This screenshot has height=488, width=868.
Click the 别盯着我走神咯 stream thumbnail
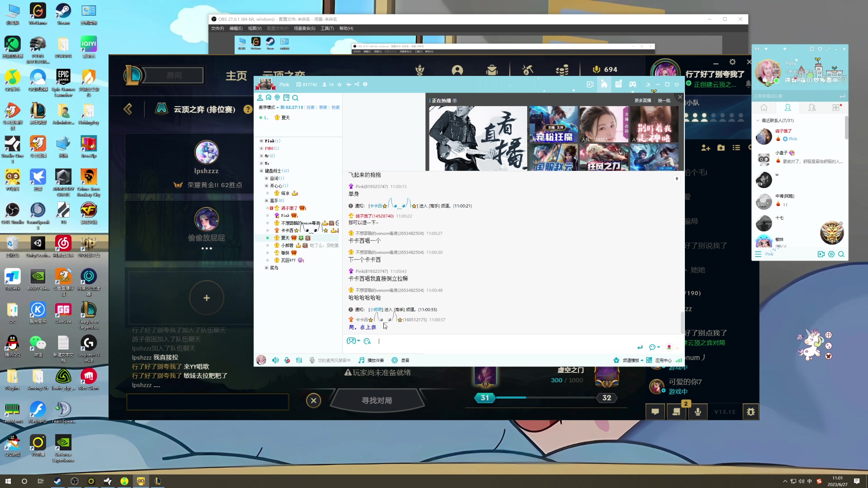point(654,124)
